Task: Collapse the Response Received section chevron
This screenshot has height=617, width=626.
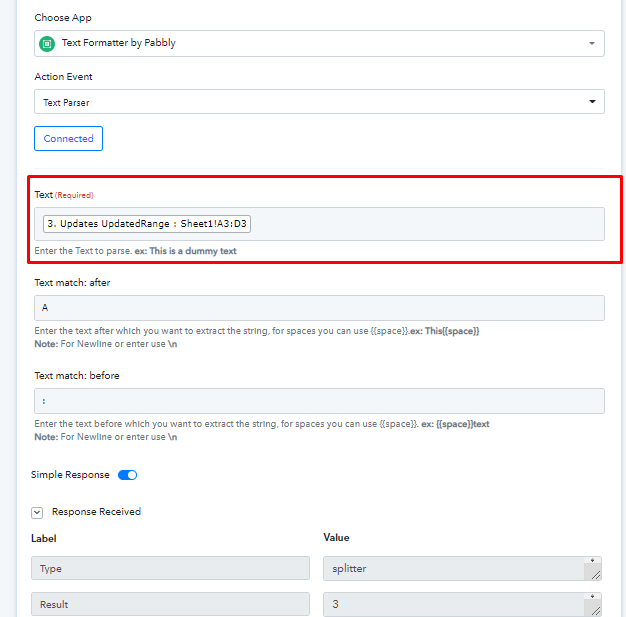Action: click(37, 512)
